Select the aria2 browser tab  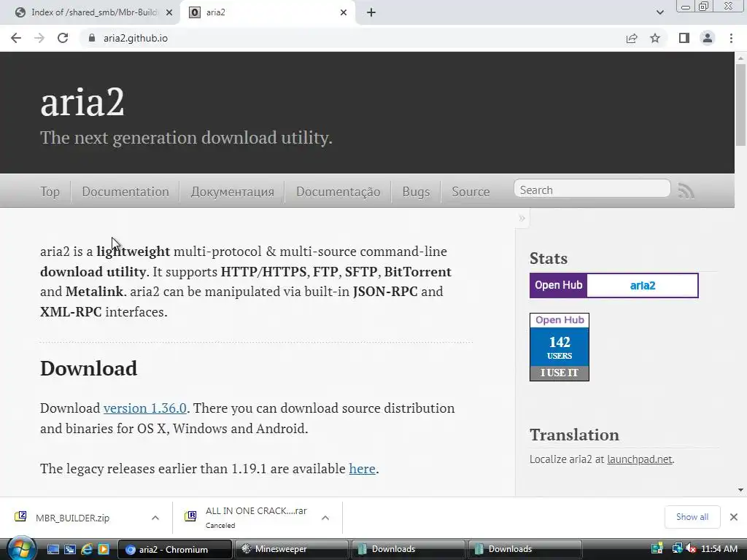tap(267, 12)
